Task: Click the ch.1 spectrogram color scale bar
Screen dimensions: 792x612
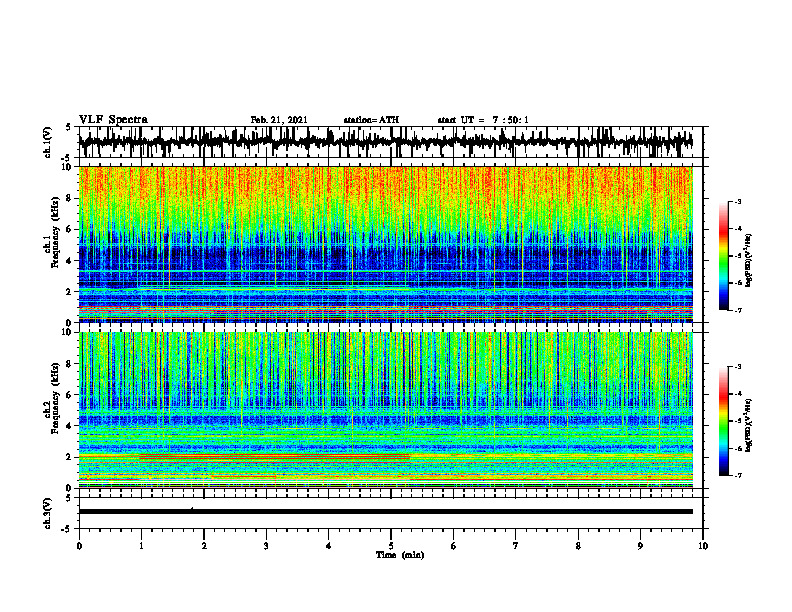Action: point(724,256)
